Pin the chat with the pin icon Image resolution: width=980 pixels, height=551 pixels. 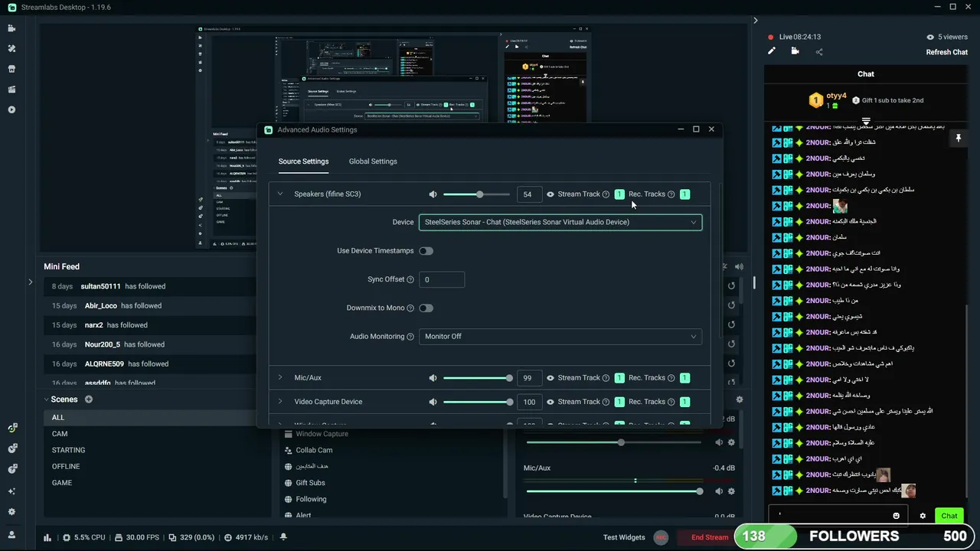pyautogui.click(x=958, y=138)
